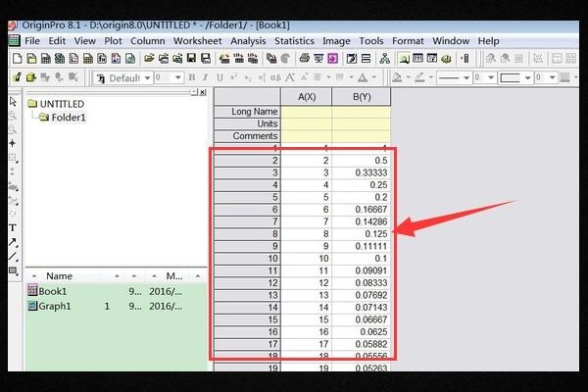Click the Print icon
This screenshot has width=588, height=392.
tap(305, 58)
